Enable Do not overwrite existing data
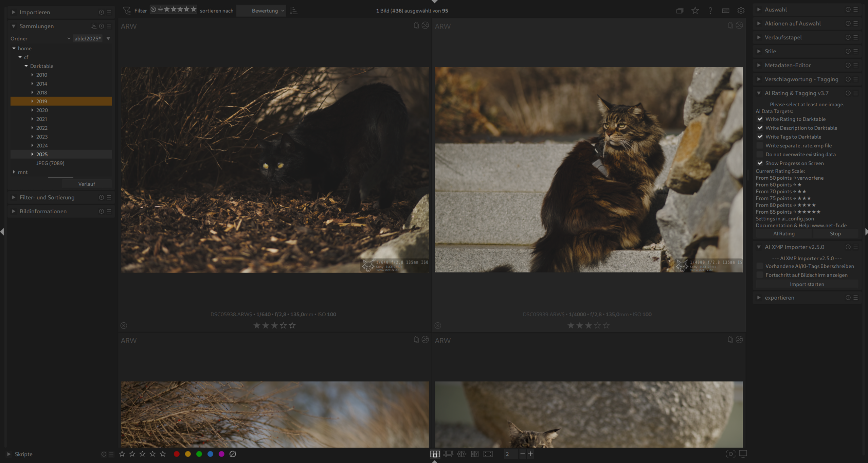This screenshot has width=868, height=463. pyautogui.click(x=760, y=155)
